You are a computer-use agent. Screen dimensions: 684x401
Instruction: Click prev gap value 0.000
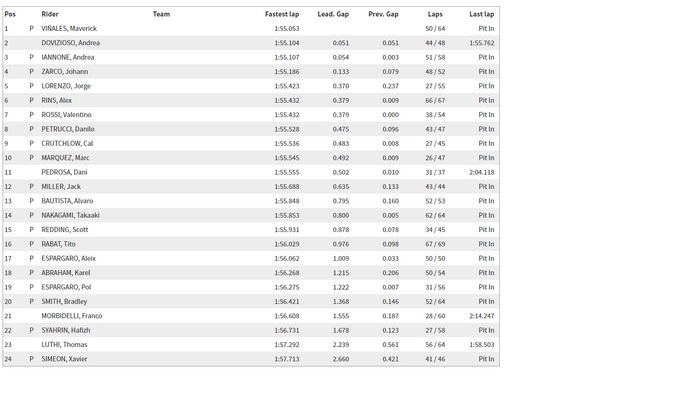tap(390, 115)
